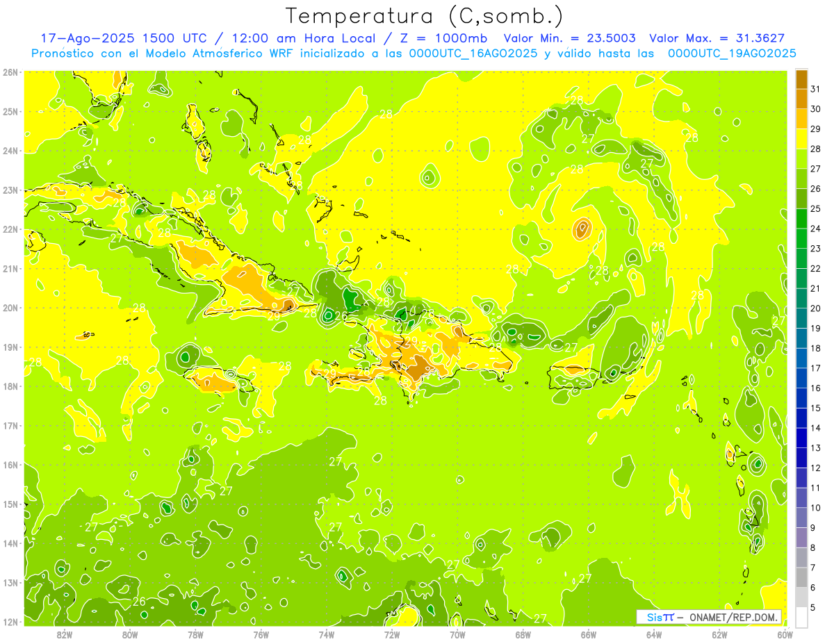Click the 25N latitude axis label
The image size is (834, 644).
pos(10,111)
